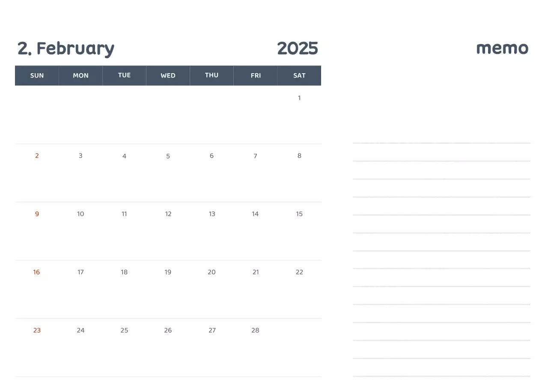The width and height of the screenshot is (548, 392).
Task: Choose date 19 in the calendar
Action: click(168, 272)
